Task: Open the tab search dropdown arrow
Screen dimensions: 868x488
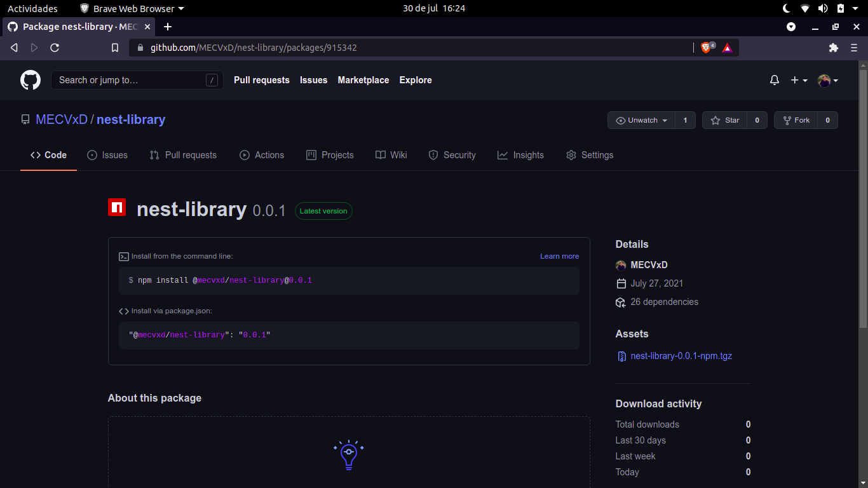Action: pos(791,27)
